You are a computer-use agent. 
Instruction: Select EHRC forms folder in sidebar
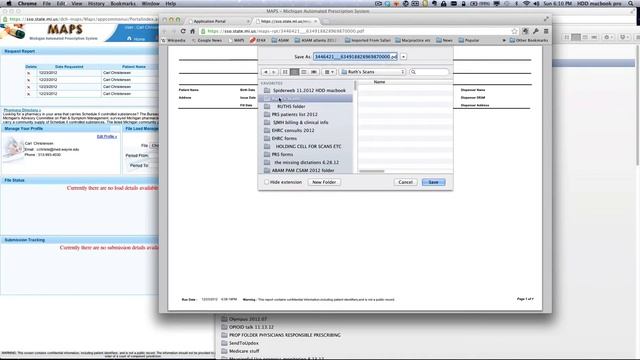(305, 138)
